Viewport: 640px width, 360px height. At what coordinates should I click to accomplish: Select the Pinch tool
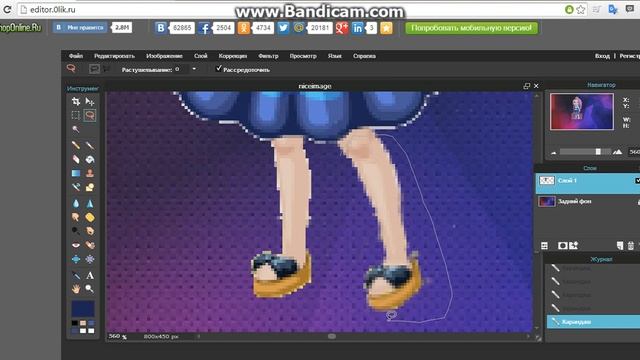coord(90,259)
